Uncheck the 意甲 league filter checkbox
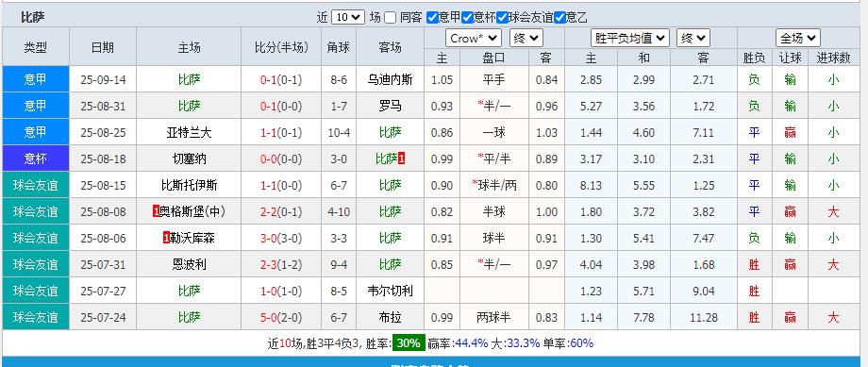868x367 pixels. pyautogui.click(x=432, y=18)
